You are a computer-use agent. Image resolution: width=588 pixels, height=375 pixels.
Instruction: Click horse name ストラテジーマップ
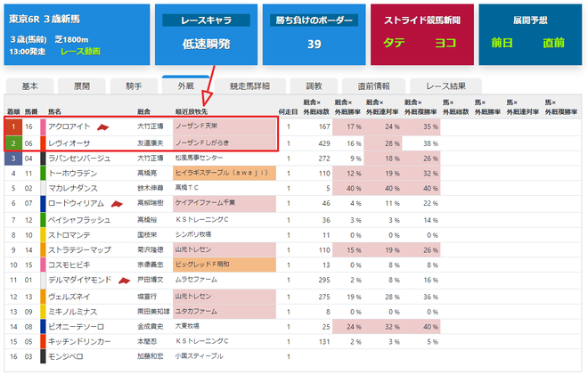79,250
